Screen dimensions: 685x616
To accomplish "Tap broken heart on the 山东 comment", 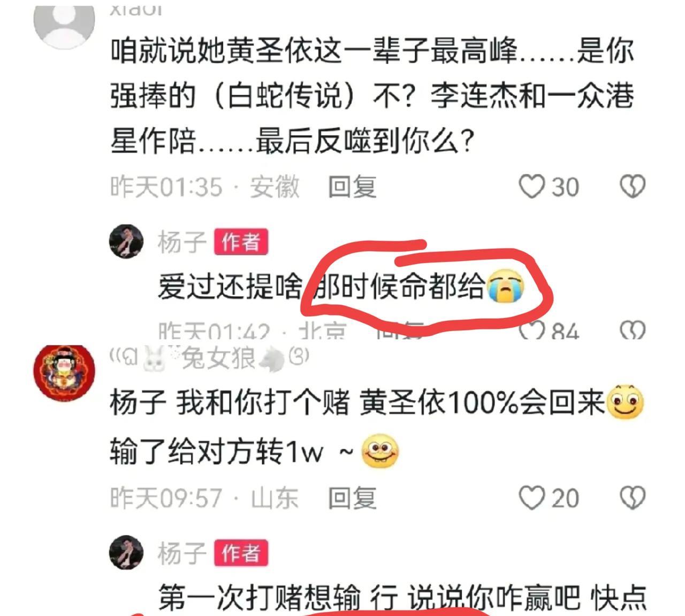I will (x=633, y=498).
